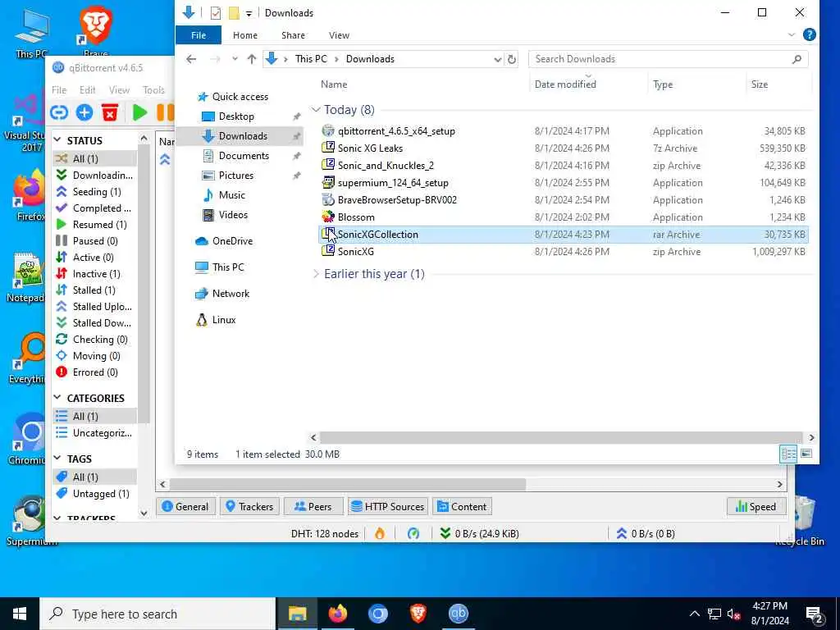Open Firefox from the taskbar
840x630 pixels.
tap(337, 614)
